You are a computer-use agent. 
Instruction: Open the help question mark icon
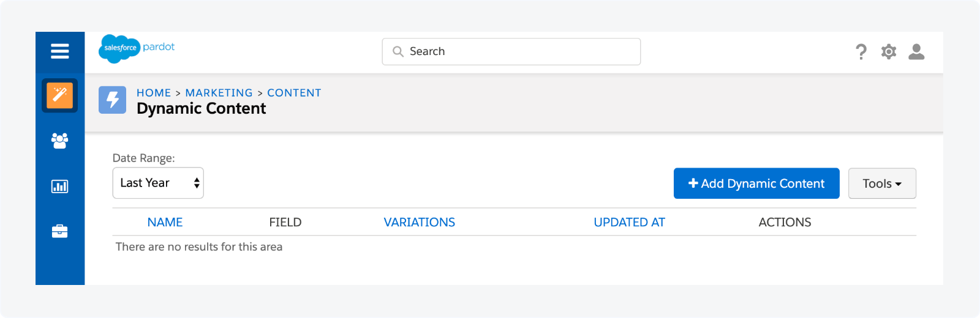861,52
